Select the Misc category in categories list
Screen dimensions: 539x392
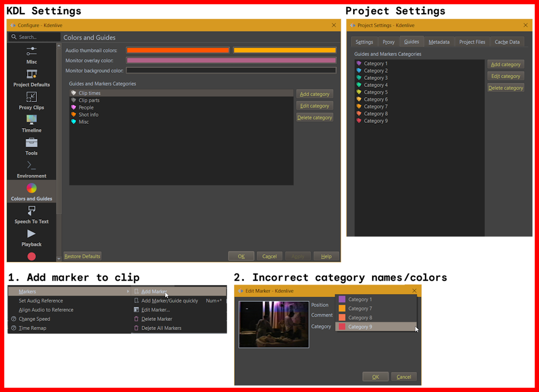pos(181,122)
